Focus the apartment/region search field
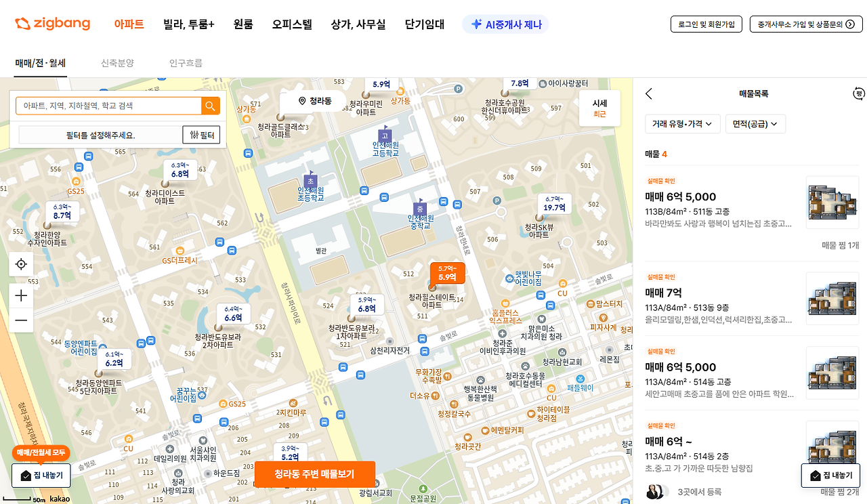This screenshot has width=867, height=504. pos(109,106)
